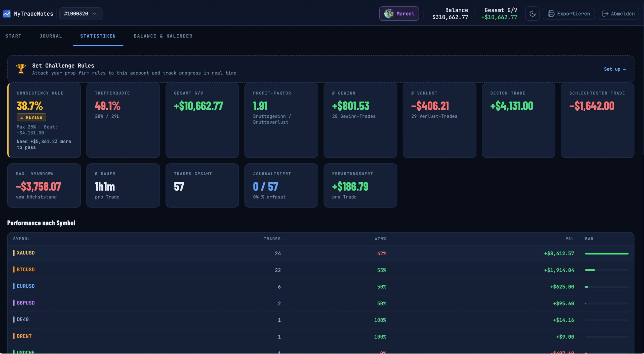Open the account switcher dropdown #1000320
The height and width of the screenshot is (354, 644).
80,14
